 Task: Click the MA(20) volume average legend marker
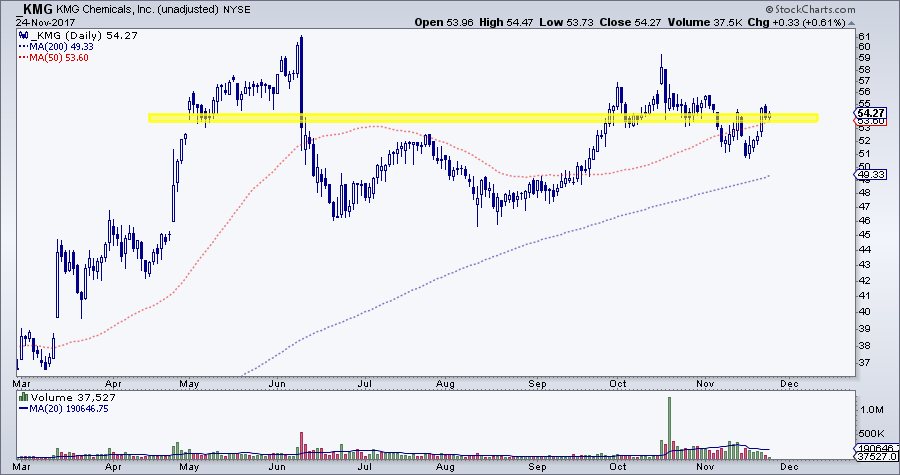(x=24, y=409)
